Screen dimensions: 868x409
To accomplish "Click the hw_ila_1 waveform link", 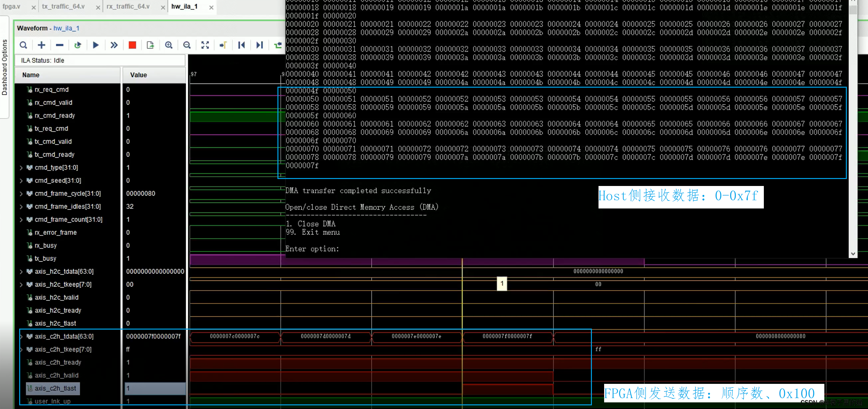I will (x=66, y=28).
